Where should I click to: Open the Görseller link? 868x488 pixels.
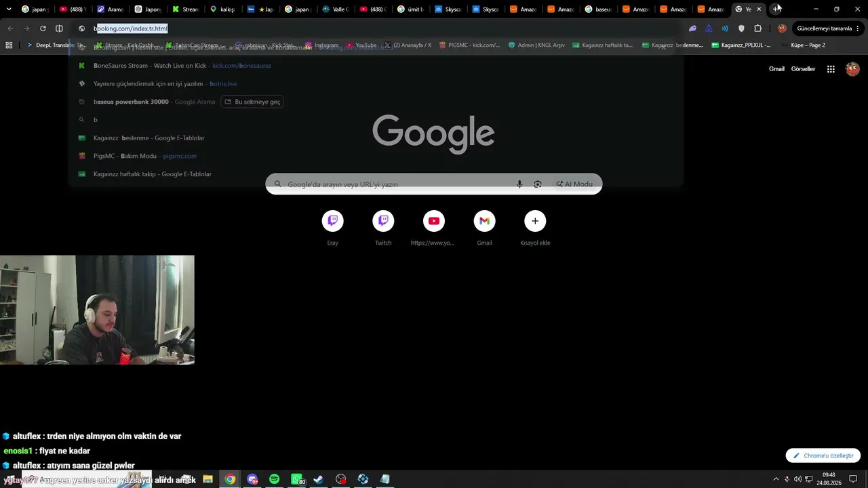[803, 69]
